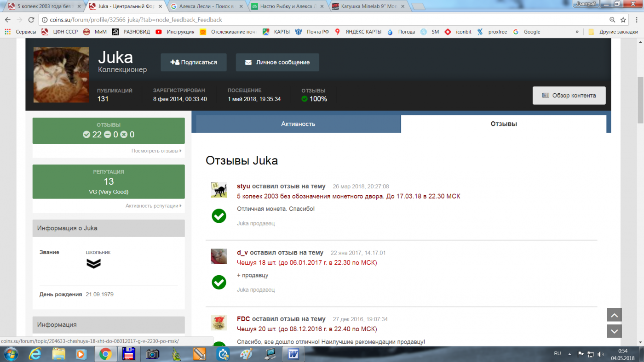The width and height of the screenshot is (644, 362).
Task: Reload the page with the refresh icon
Action: [x=31, y=20]
